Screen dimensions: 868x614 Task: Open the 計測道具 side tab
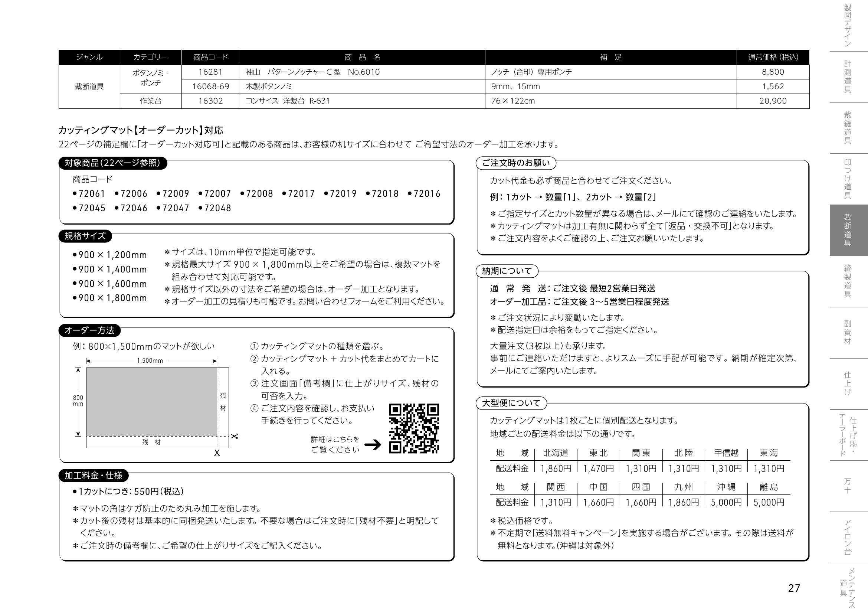coord(848,77)
